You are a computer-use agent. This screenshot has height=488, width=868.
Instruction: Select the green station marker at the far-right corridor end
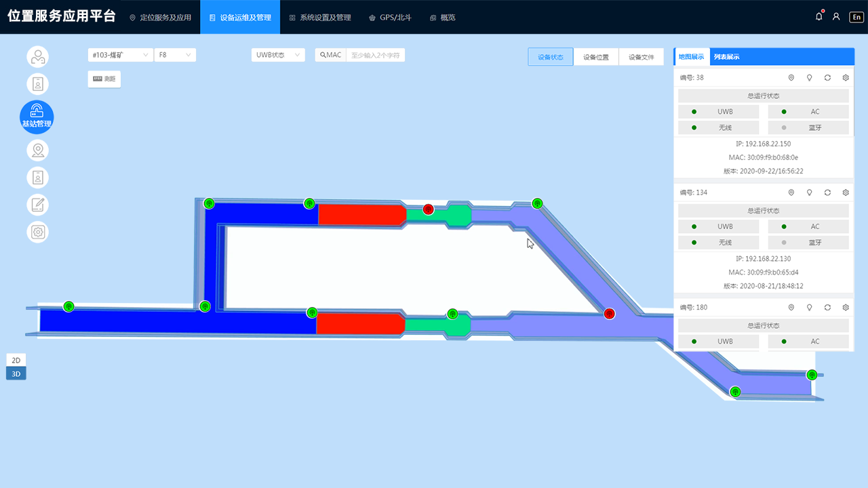point(812,375)
